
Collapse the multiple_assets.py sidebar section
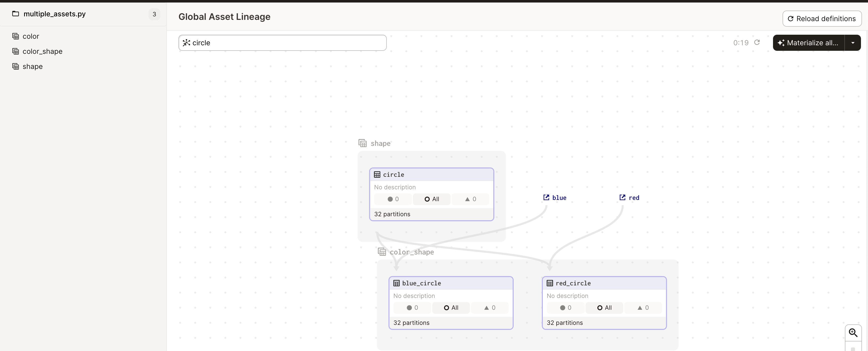point(54,14)
